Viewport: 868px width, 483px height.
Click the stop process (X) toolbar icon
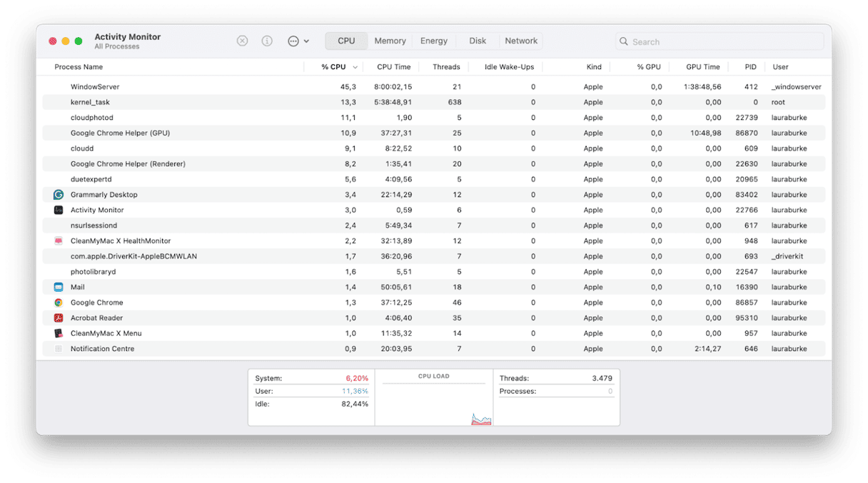(242, 41)
